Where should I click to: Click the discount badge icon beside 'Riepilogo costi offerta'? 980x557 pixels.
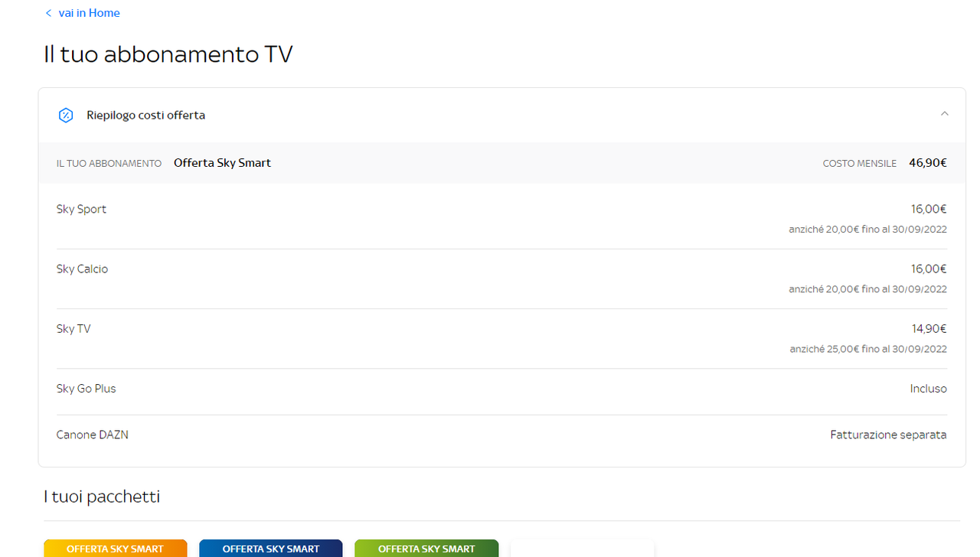(x=66, y=115)
